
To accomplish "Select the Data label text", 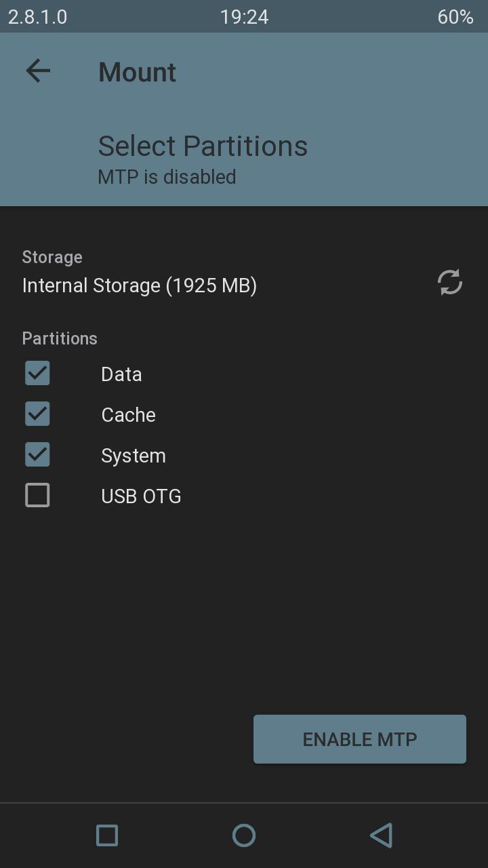I will click(x=121, y=374).
